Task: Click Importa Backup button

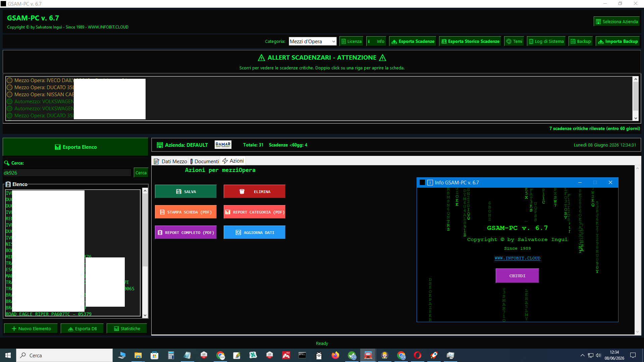Action: point(618,41)
